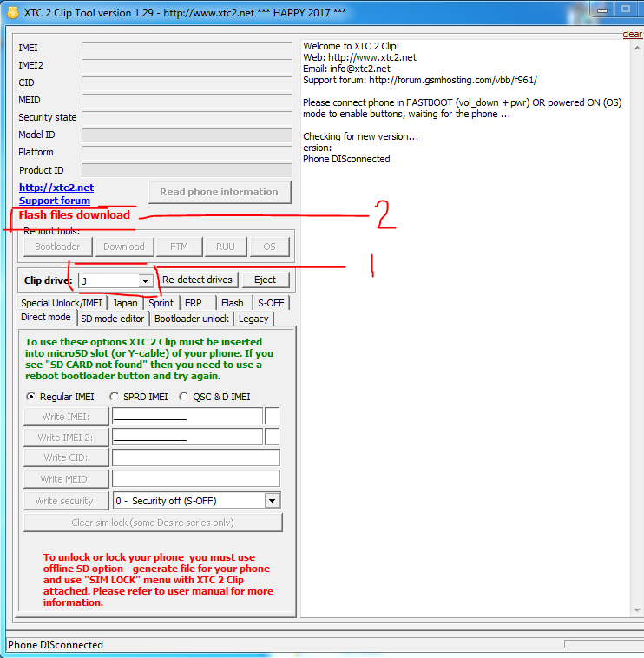644x658 pixels.
Task: Click 'Phone DISconnected' in the status bar
Action: 56,645
